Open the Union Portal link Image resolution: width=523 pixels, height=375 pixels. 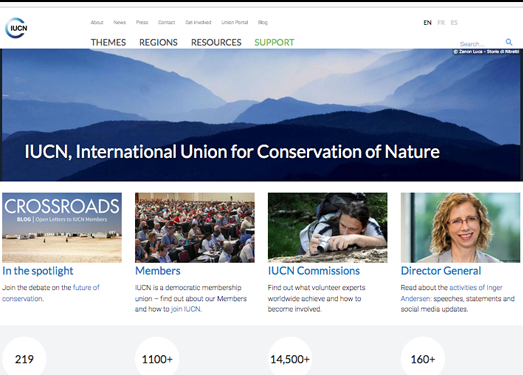(x=234, y=22)
